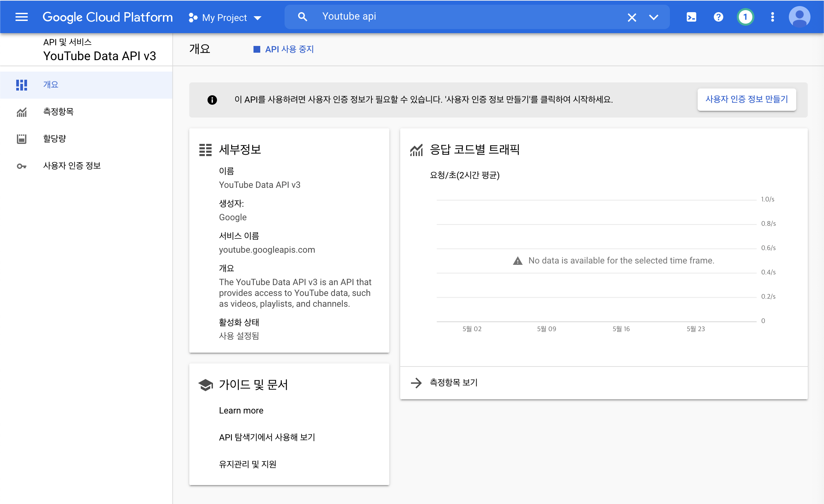Click the 응답 코드별 트래픽 card heading

[475, 150]
